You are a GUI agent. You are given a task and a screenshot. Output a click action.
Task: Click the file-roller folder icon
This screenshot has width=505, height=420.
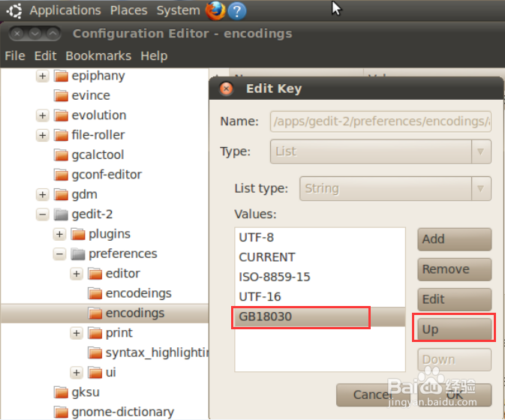[x=62, y=136]
